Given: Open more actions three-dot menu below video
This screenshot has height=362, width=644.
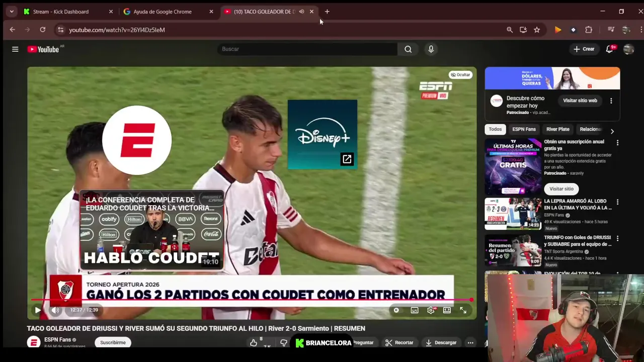Looking at the screenshot, I should pos(470,342).
